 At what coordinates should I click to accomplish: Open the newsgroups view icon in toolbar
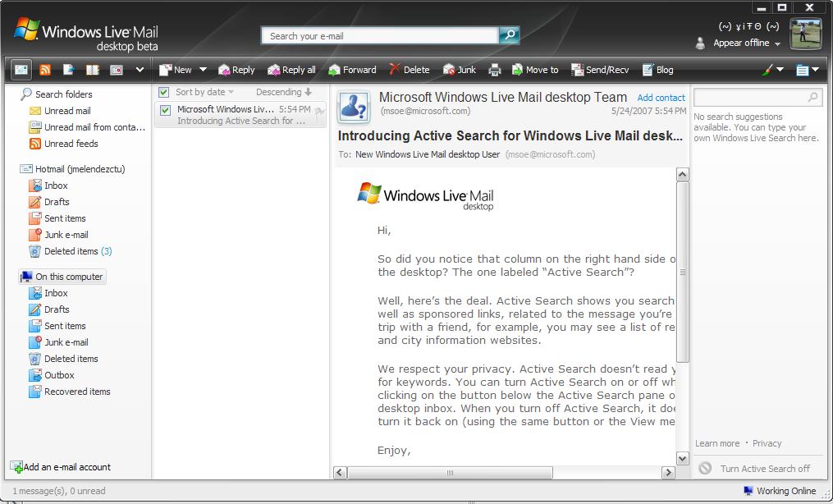coord(69,70)
